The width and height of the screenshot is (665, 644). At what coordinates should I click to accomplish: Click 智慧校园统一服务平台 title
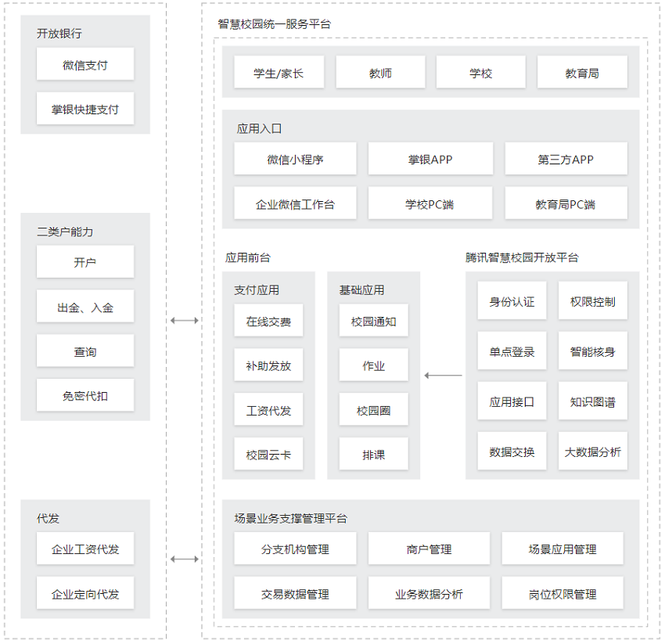point(275,24)
